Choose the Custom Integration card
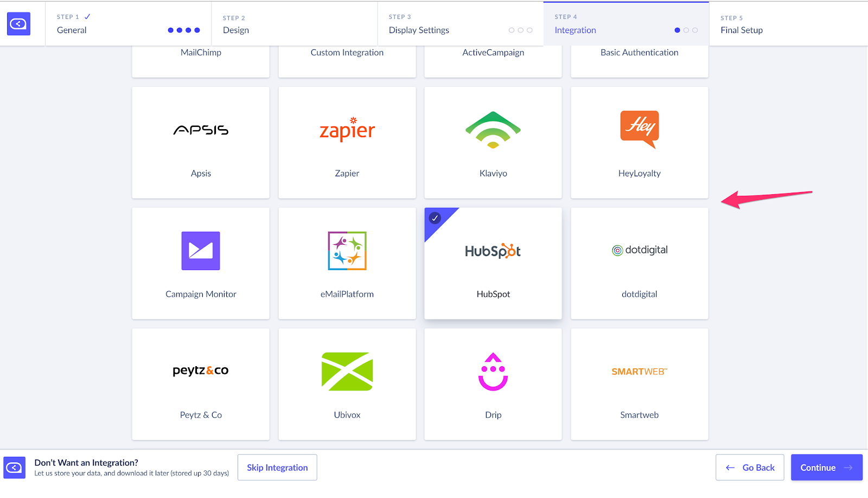Screen dimensions: 868x498 [347, 61]
